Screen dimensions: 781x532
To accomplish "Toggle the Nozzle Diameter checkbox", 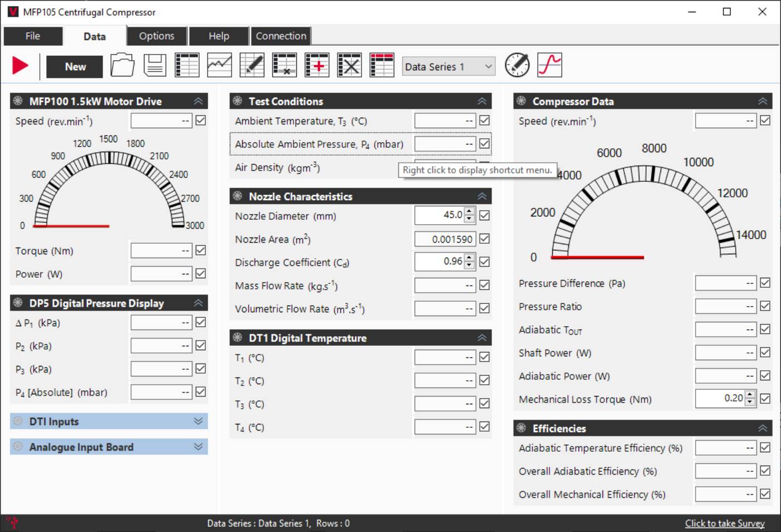I will point(484,215).
